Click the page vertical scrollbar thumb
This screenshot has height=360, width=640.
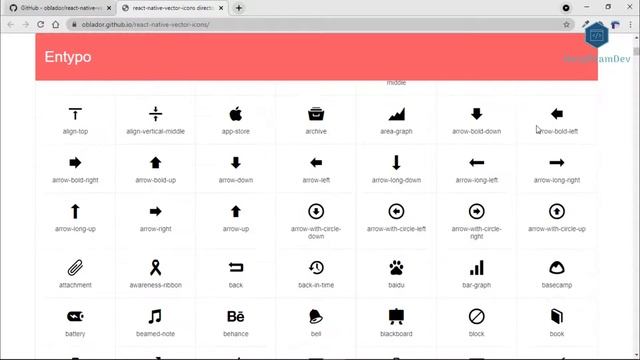636,51
